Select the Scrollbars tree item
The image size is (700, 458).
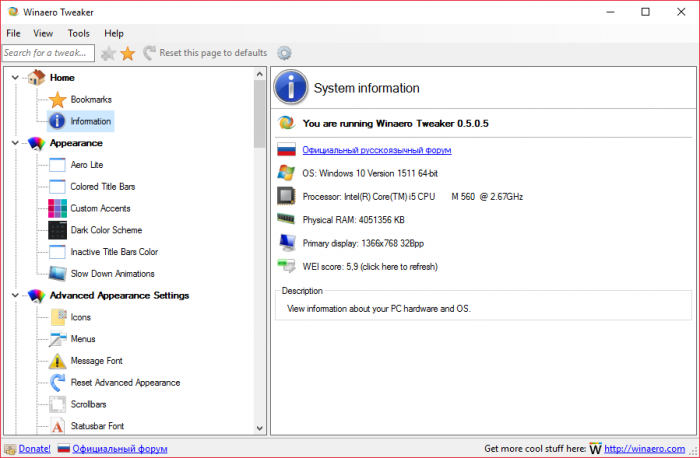[88, 404]
